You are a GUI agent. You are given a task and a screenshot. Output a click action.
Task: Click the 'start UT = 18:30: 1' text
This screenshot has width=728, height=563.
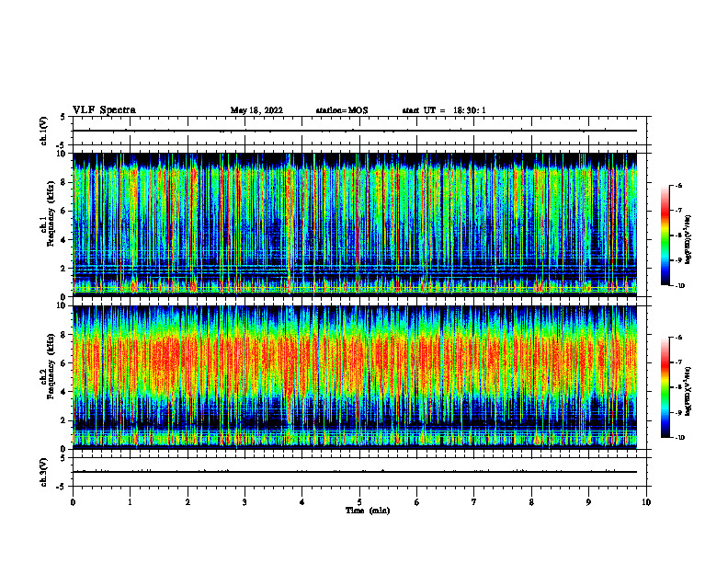pyautogui.click(x=444, y=110)
